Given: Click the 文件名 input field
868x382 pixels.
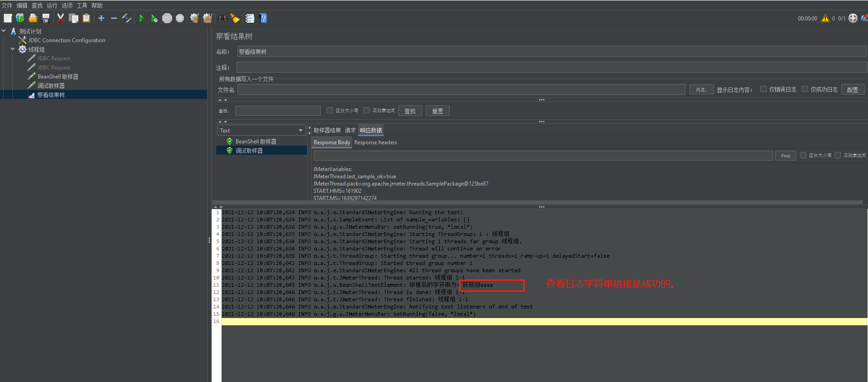Looking at the screenshot, I should coord(461,90).
